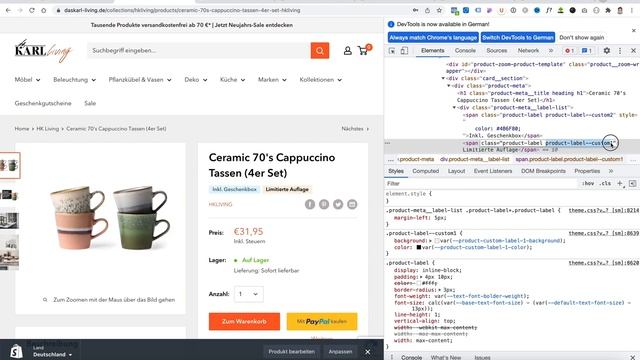Click the orange search button
This screenshot has width=640, height=360.
320,51
